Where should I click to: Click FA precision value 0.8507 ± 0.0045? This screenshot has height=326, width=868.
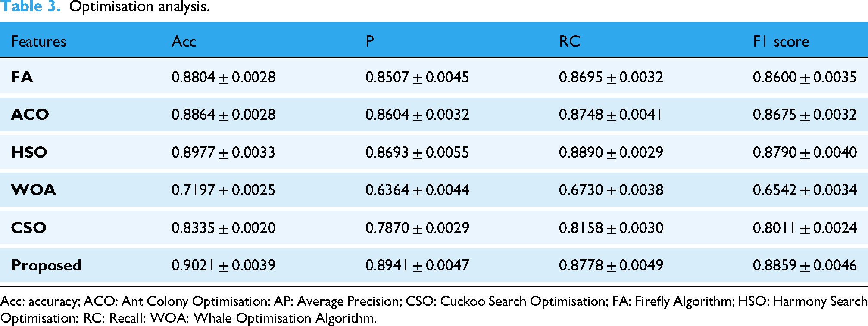tap(417, 77)
